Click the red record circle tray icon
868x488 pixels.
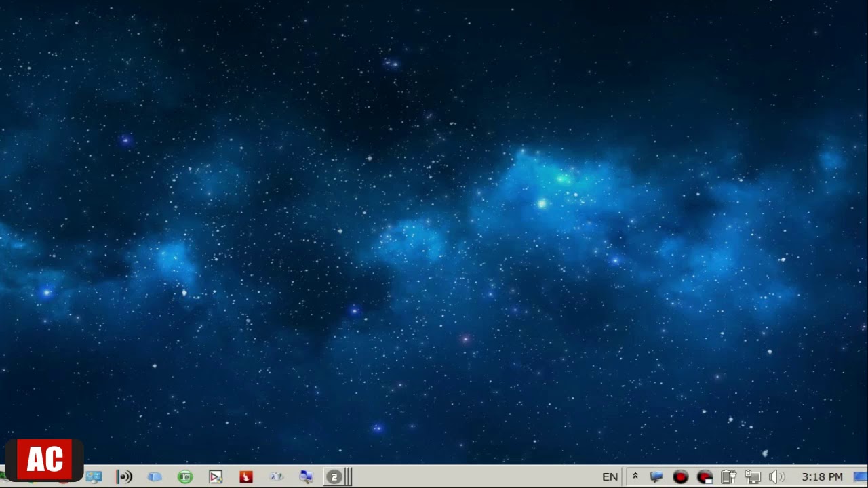pos(681,477)
